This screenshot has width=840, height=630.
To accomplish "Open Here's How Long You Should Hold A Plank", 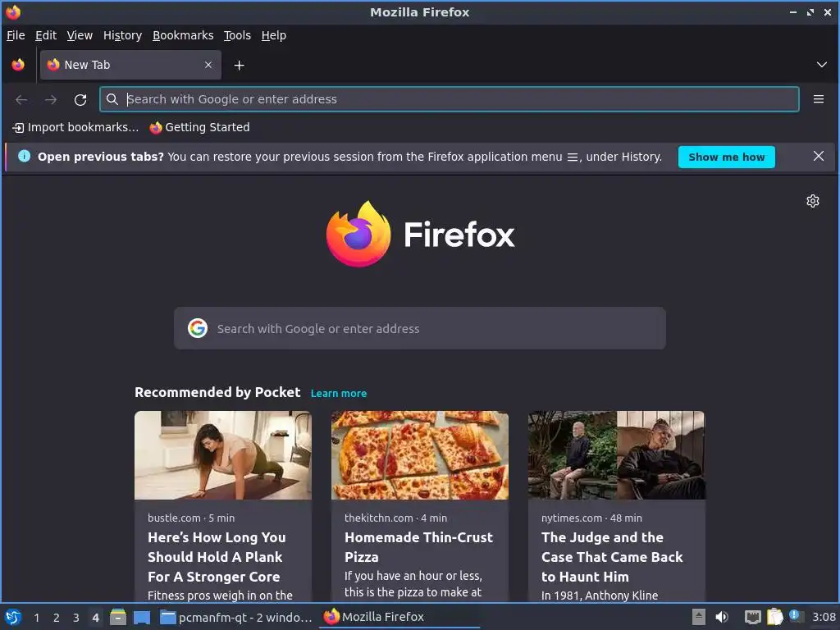I will tap(217, 557).
